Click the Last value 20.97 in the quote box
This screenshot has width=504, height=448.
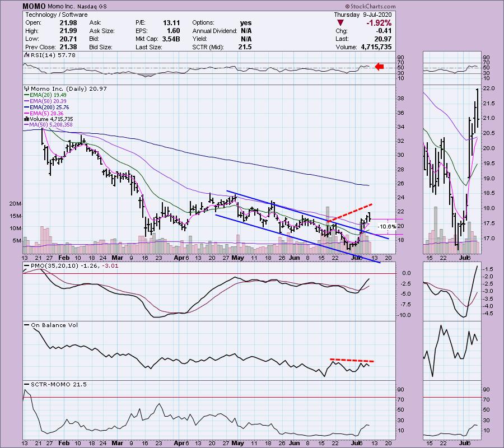click(383, 39)
